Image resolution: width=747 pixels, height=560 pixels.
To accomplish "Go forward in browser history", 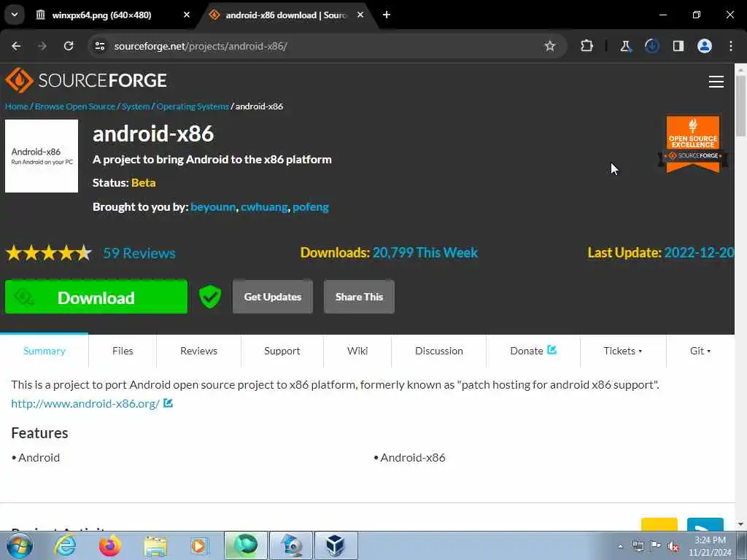I will point(42,46).
